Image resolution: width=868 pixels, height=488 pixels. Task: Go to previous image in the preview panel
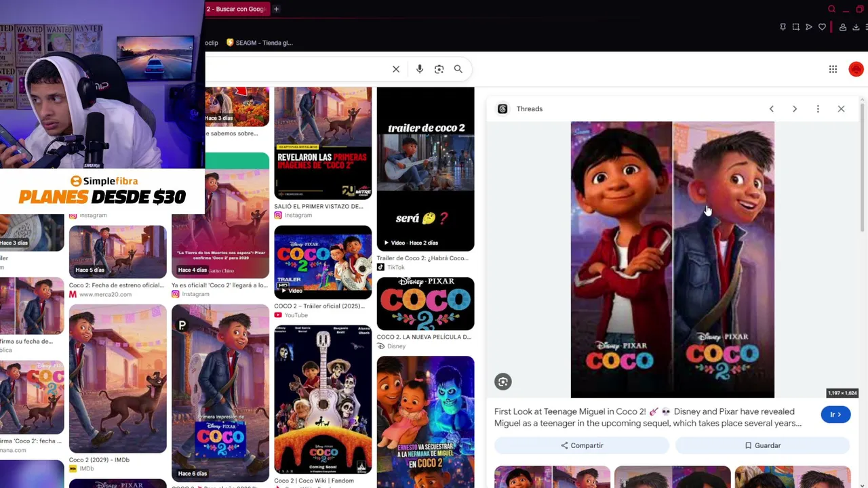coord(771,109)
